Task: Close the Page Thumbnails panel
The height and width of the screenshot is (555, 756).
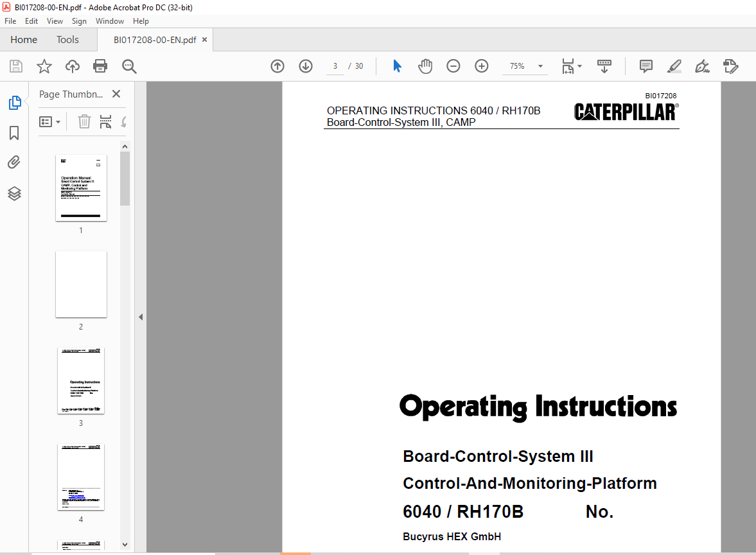Action: [x=116, y=94]
